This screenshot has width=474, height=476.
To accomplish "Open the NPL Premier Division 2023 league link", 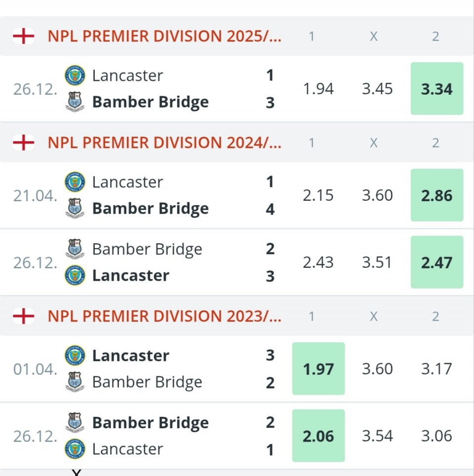I will 164,316.
